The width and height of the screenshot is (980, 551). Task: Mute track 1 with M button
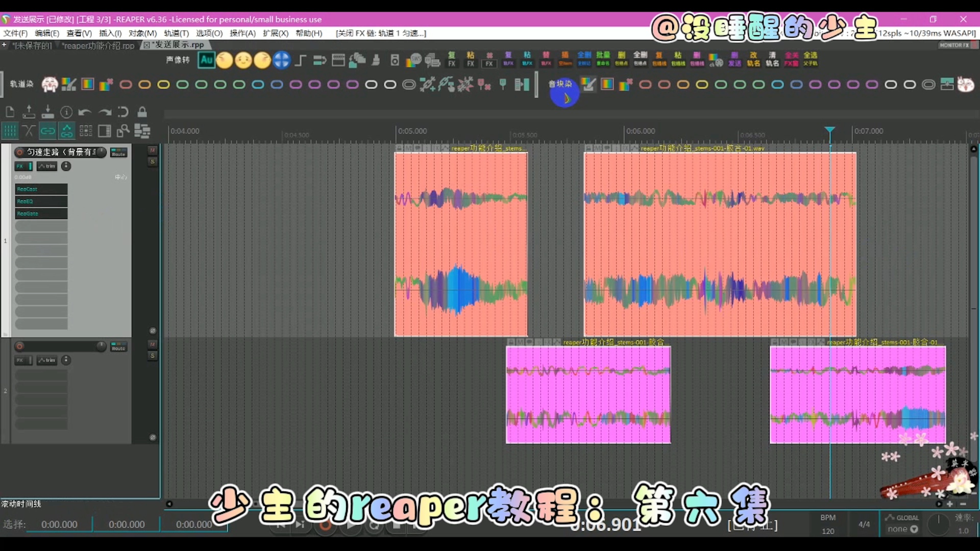[152, 151]
